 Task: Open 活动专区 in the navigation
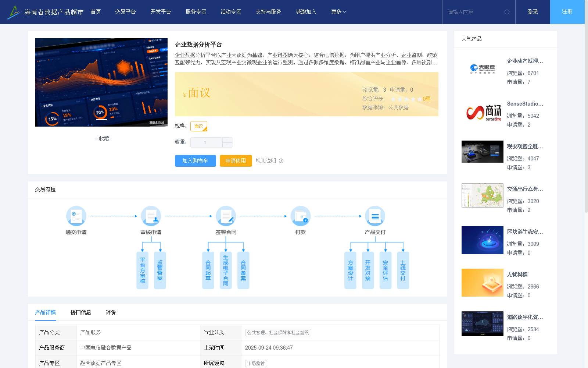[x=231, y=12]
